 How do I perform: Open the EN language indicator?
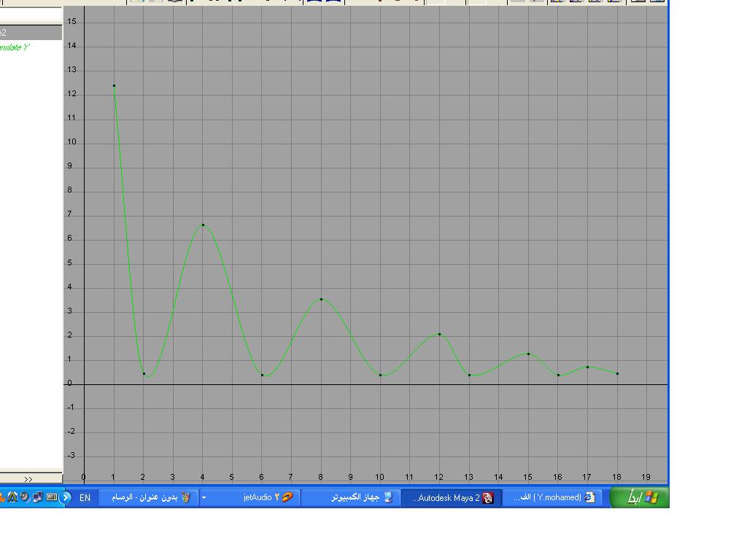(x=85, y=497)
